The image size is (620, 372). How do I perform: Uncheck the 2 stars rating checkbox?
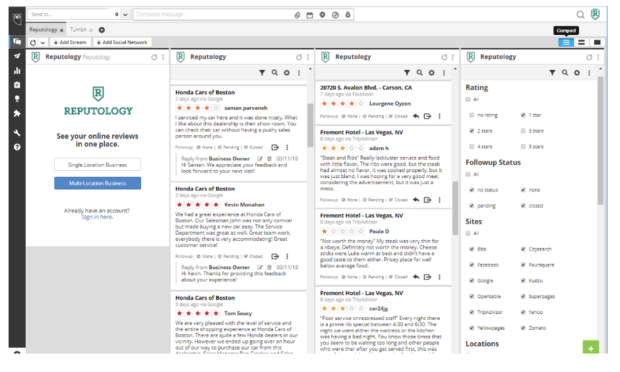(471, 131)
